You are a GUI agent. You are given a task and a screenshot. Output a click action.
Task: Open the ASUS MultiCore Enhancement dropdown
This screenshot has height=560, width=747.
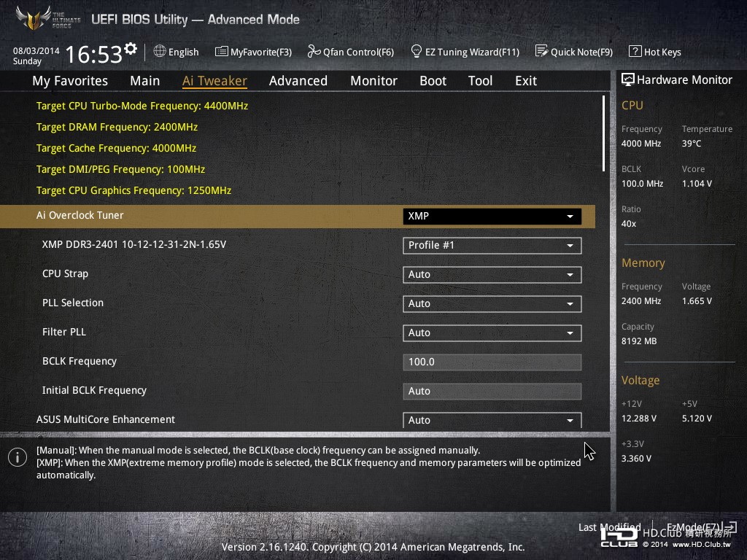(492, 420)
